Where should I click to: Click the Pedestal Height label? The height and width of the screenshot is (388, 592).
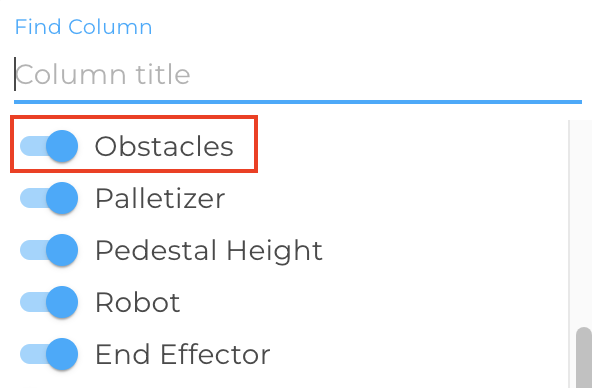pos(209,251)
